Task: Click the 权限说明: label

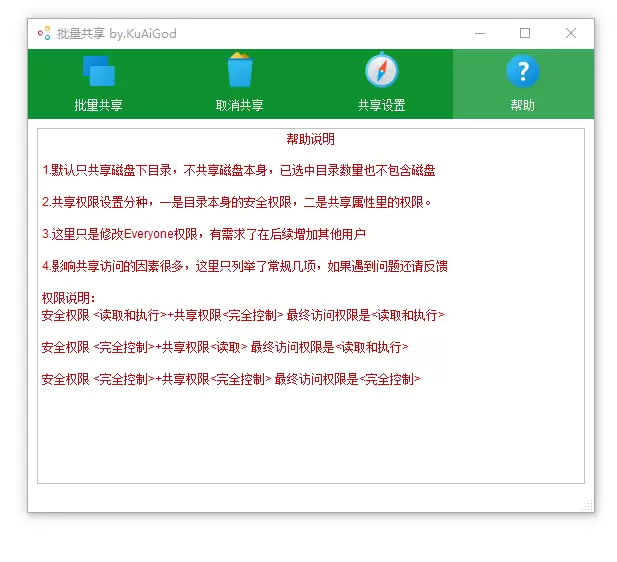Action: 68,298
